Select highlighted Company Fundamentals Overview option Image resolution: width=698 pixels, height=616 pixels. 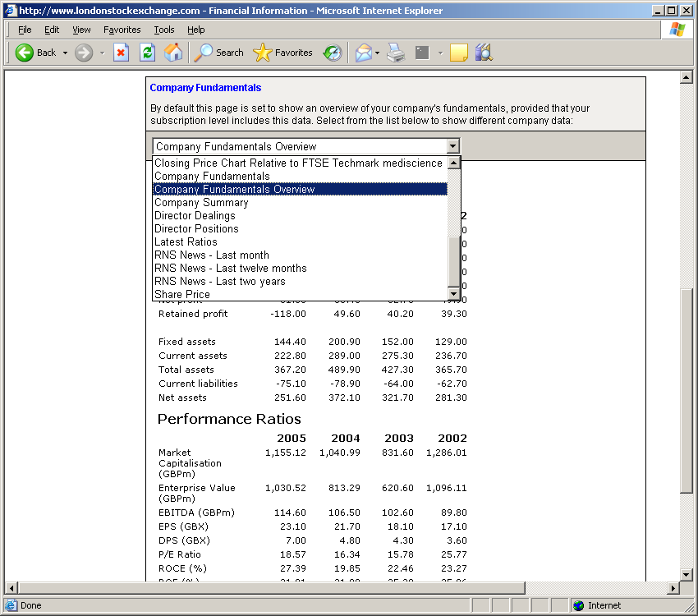coord(300,189)
